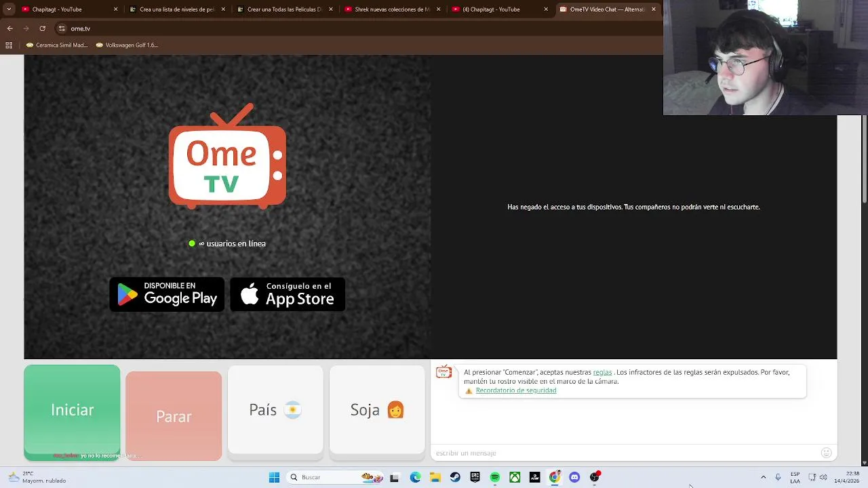Image resolution: width=868 pixels, height=488 pixels.
Task: Open the ESP LAA language switcher
Action: 795,477
